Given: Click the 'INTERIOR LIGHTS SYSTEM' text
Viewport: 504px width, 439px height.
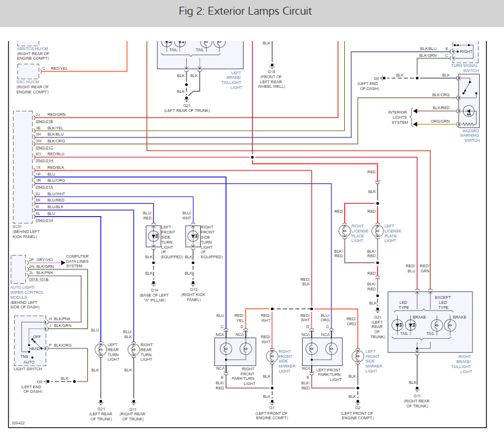Looking at the screenshot, I should (398, 118).
